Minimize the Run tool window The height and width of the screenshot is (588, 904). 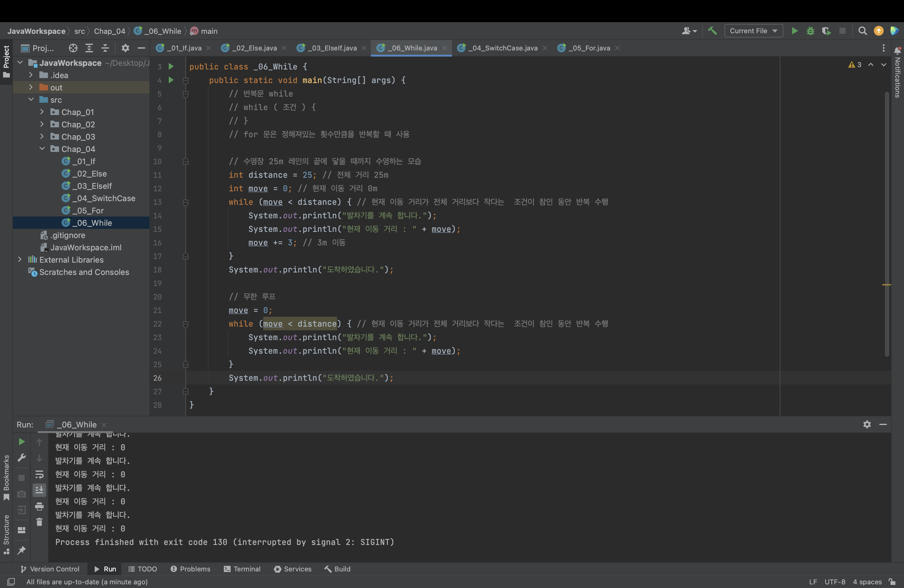[883, 425]
